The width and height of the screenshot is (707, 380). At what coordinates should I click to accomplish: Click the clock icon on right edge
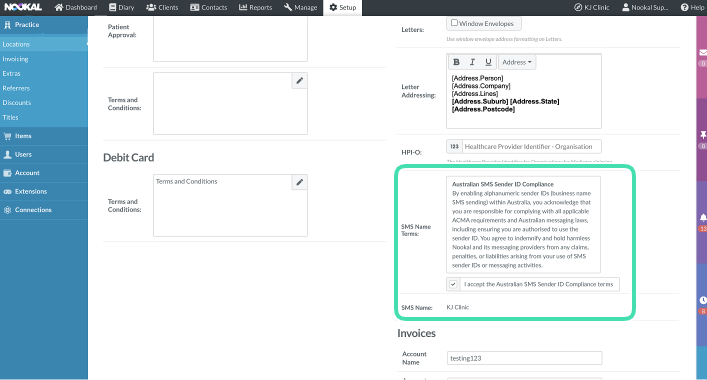pos(703,300)
